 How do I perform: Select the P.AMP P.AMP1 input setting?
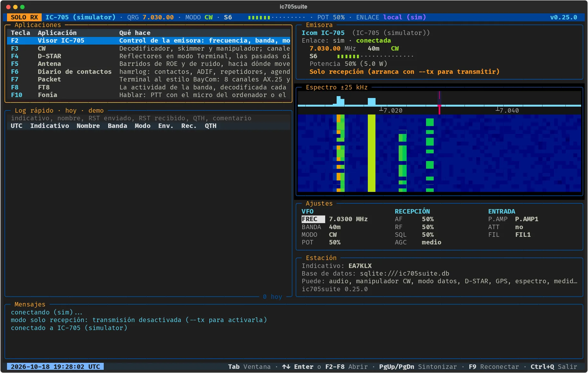click(x=513, y=219)
